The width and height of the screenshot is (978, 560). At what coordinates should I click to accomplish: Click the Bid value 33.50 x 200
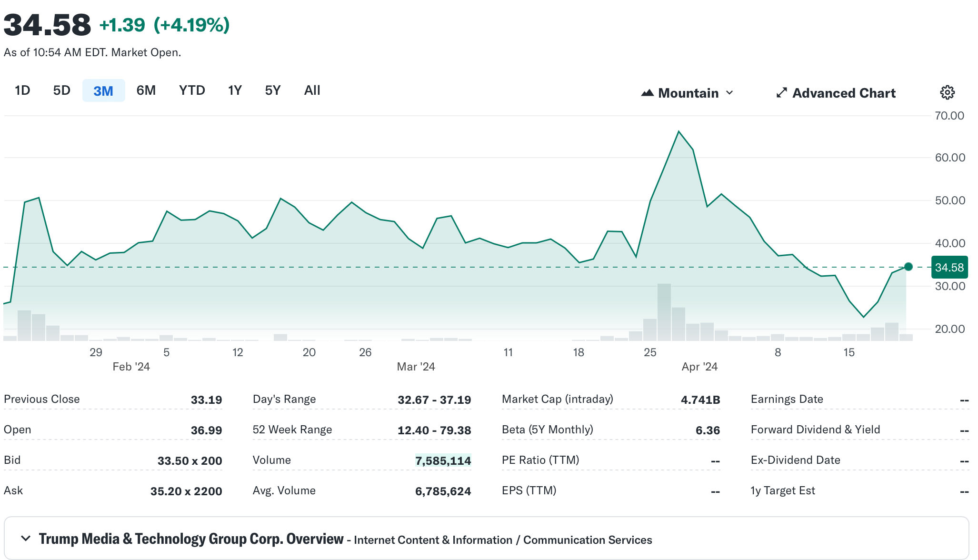(190, 461)
